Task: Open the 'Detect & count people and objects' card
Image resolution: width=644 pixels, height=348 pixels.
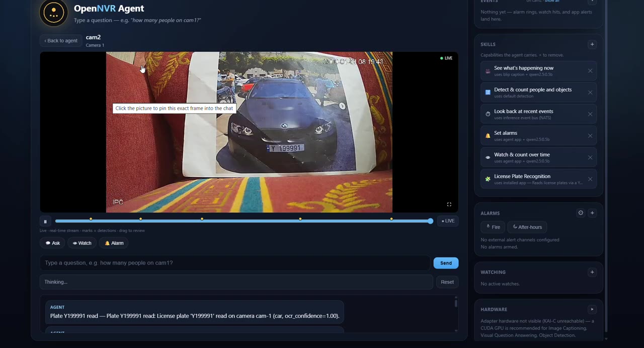Action: [538, 93]
